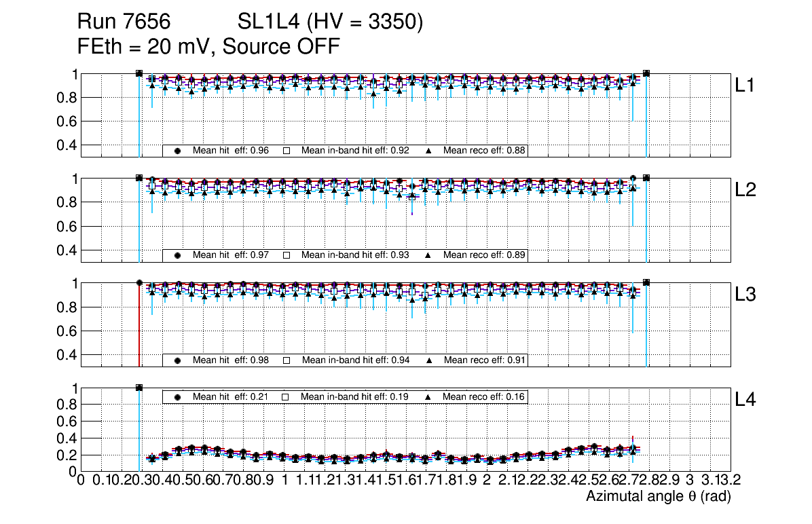
Task: Click 'Mean reco eff: 0.91' in L3 legend
Action: pos(485,360)
